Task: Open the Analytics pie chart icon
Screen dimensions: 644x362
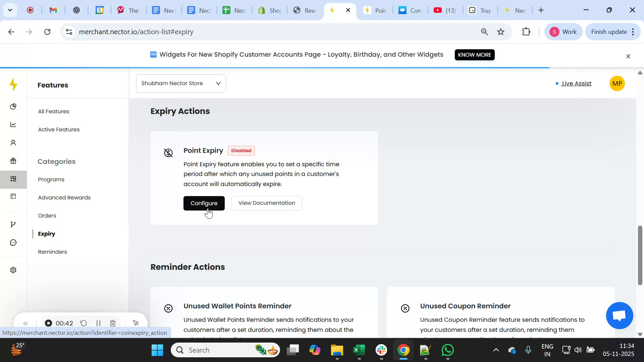Action: 13,106
